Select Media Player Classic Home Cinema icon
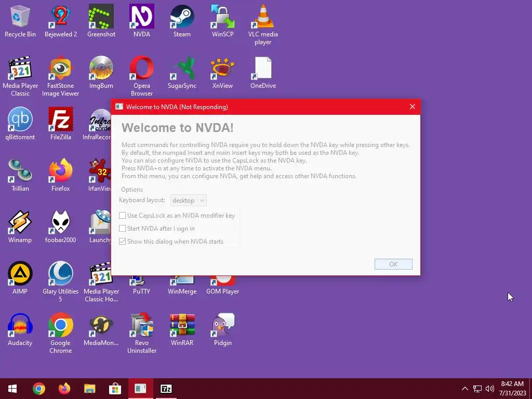Screen dimensions: 532x399 click(x=101, y=282)
